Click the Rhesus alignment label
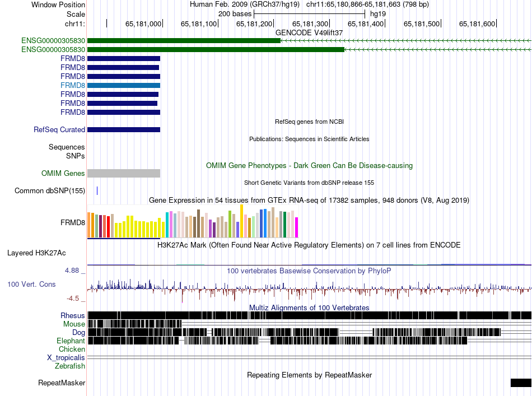532x396 pixels. (x=73, y=315)
